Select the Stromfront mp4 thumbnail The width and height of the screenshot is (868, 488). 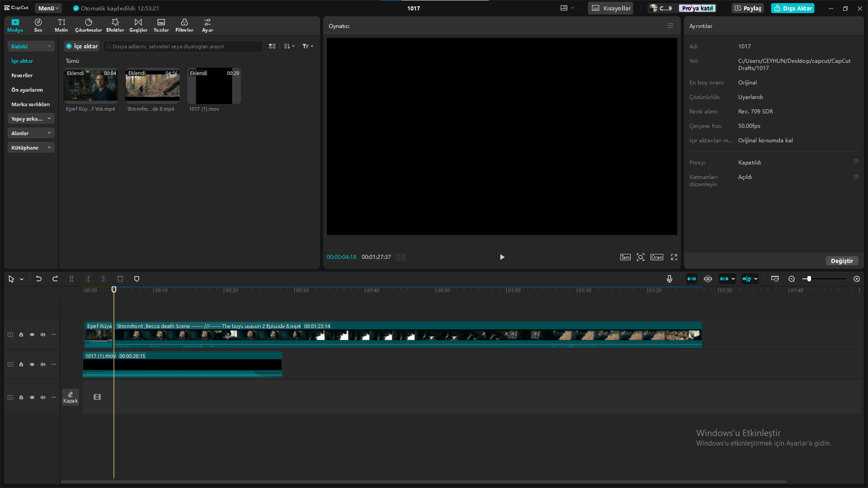(x=152, y=86)
